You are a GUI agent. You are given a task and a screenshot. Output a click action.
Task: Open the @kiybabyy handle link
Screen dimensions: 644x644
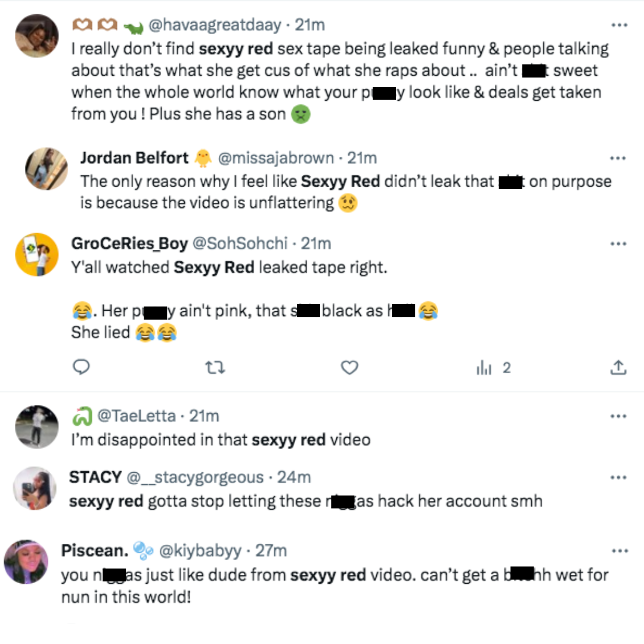200,551
